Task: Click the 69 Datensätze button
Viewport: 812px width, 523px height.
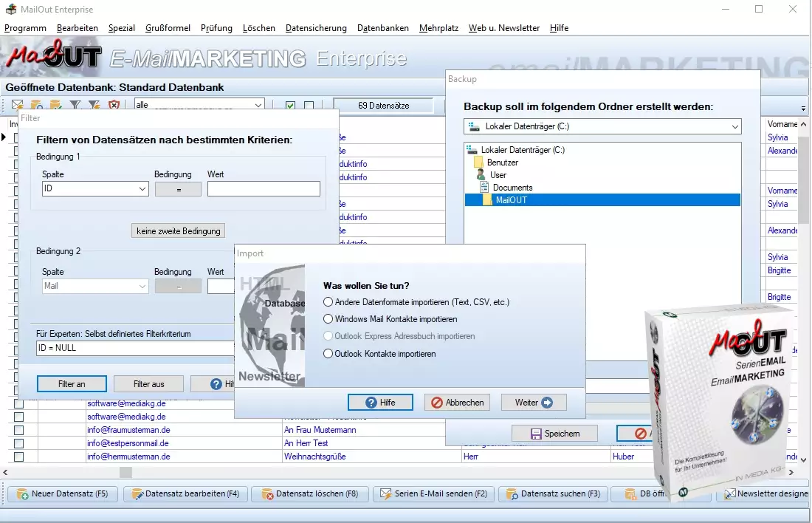Action: pyautogui.click(x=383, y=105)
